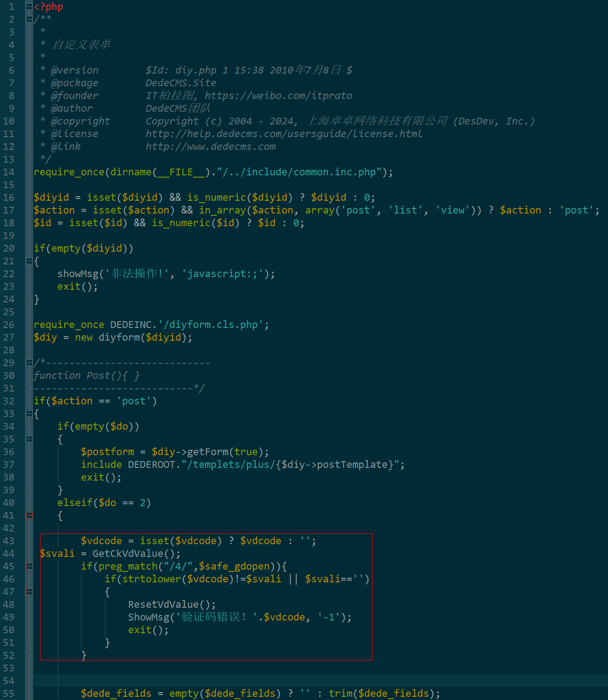This screenshot has width=608, height=700.
Task: Click the 'view' string on line 17
Action: [x=453, y=210]
